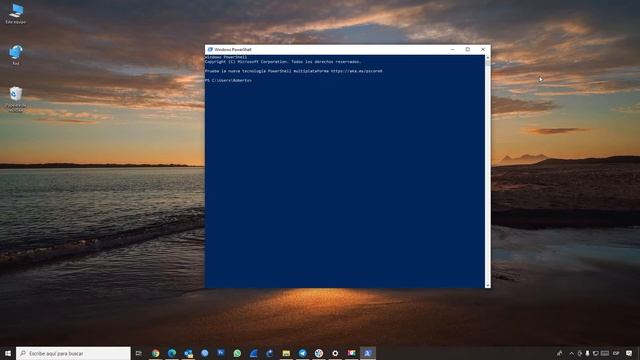This screenshot has height=360, width=640.
Task: Open the Red desktop shortcut
Action: (16, 55)
